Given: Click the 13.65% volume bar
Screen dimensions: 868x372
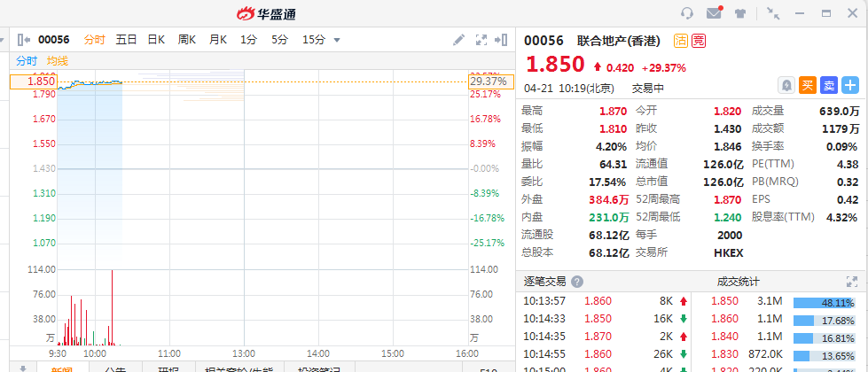Looking at the screenshot, I should [823, 356].
